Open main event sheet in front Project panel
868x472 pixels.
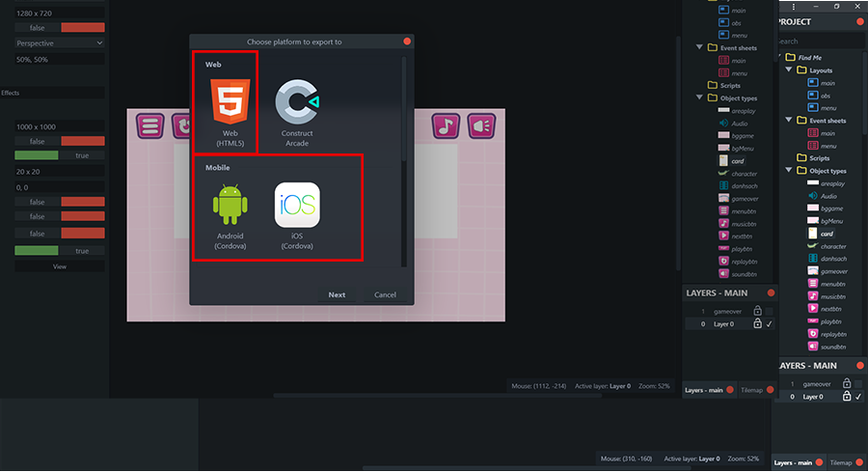click(x=822, y=133)
